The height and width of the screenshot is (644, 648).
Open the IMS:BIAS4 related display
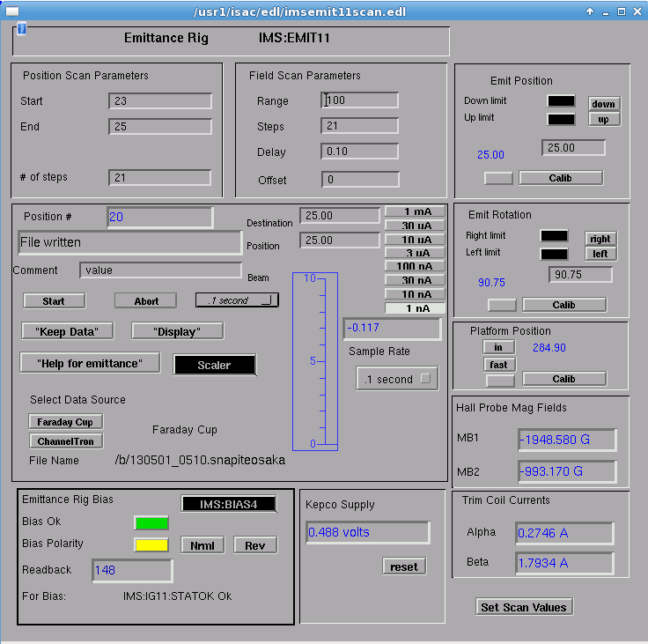[229, 504]
